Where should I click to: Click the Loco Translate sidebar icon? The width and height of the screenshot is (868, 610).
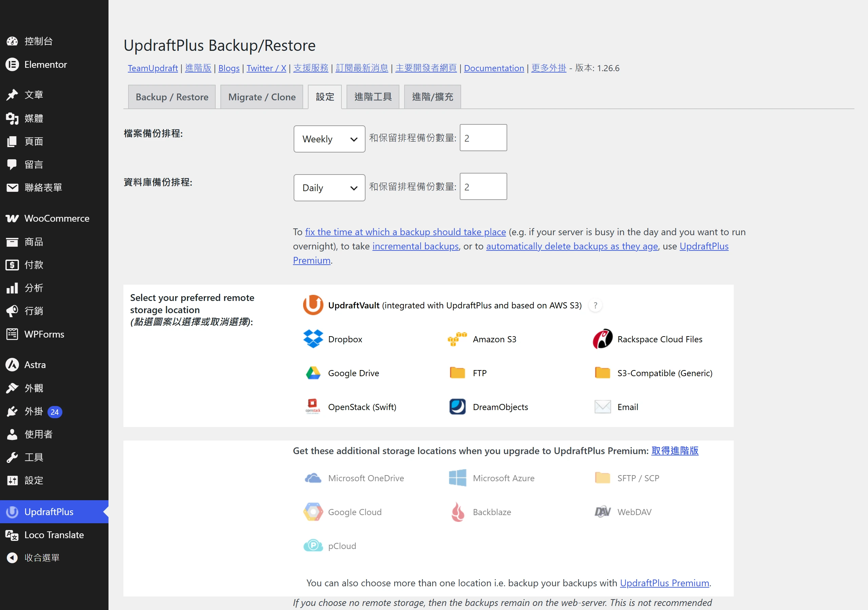pyautogui.click(x=12, y=535)
